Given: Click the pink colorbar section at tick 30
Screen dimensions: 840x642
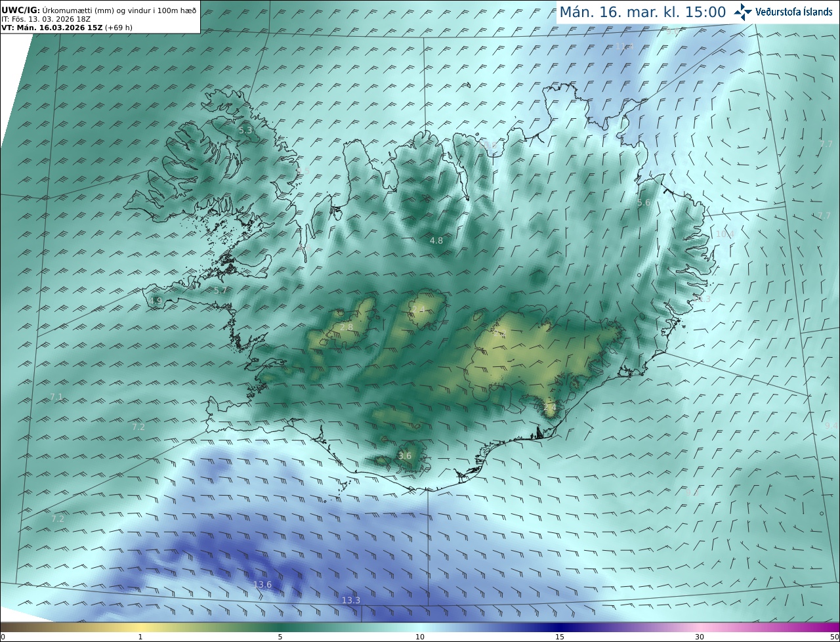Looking at the screenshot, I should (x=700, y=627).
